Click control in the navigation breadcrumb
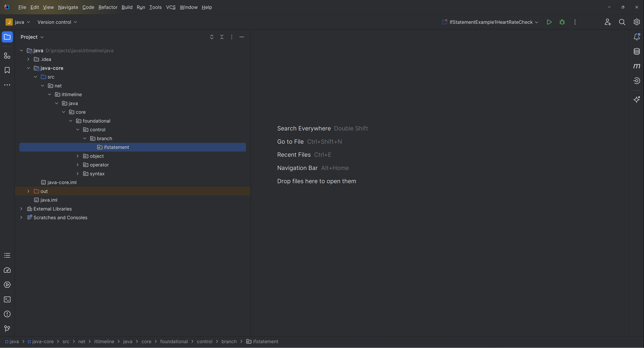Viewport: 644px width, 348px height. 204,341
